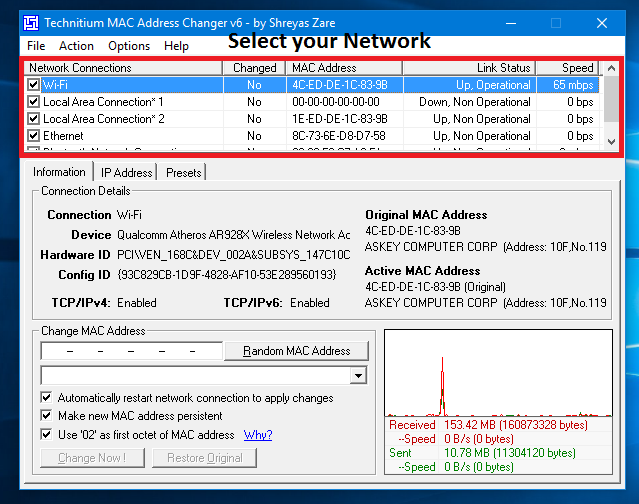The height and width of the screenshot is (504, 639).
Task: Click the 00-00-00-00-00-00 MAC cell
Action: point(336,102)
